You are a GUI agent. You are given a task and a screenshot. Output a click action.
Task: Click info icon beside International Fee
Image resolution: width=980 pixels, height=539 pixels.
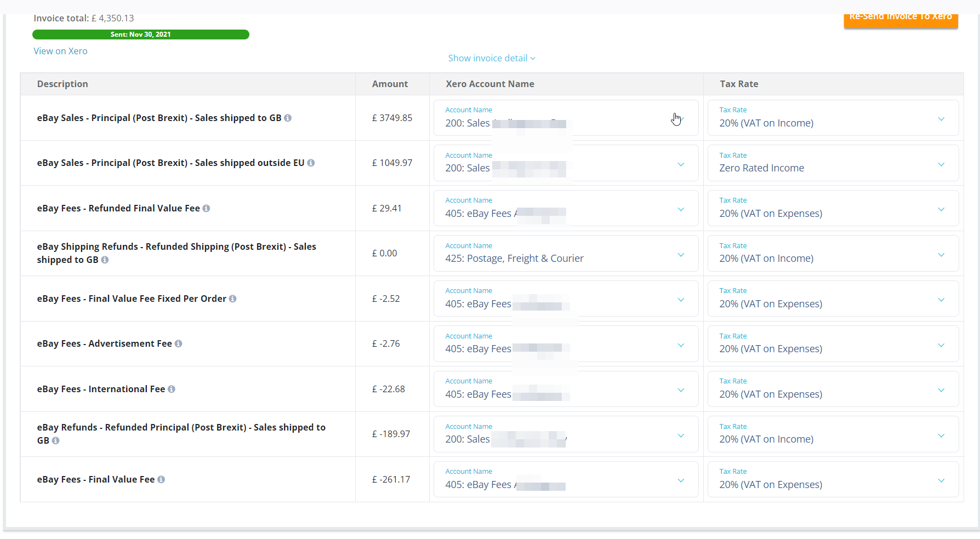coord(172,389)
